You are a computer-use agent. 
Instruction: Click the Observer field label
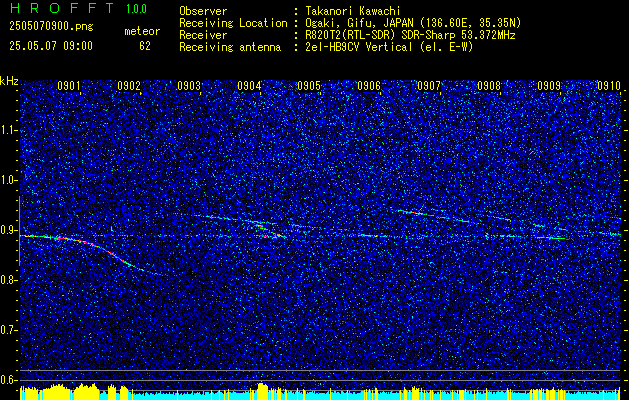tap(203, 11)
